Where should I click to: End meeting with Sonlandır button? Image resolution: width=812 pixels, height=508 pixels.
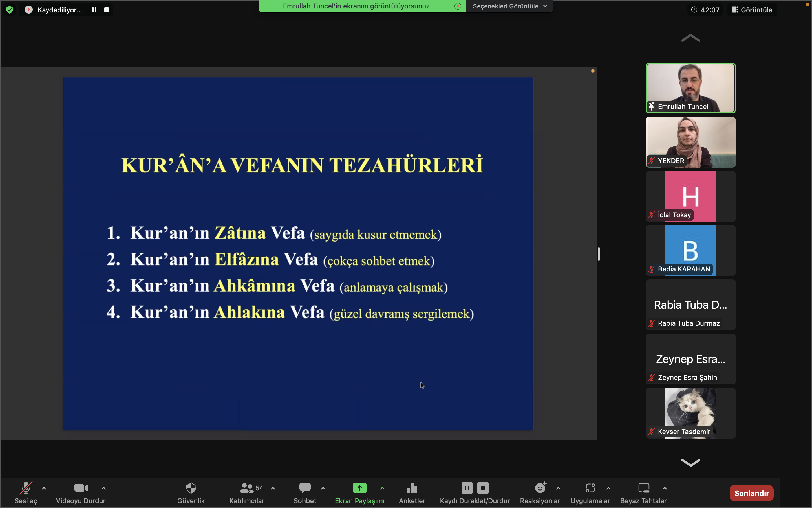pos(752,493)
